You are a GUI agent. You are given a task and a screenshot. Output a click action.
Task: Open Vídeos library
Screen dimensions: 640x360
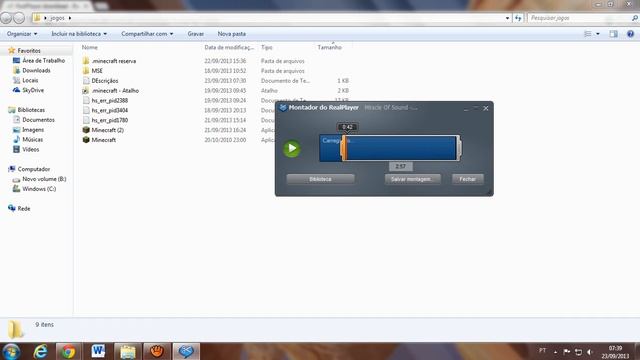[31, 149]
